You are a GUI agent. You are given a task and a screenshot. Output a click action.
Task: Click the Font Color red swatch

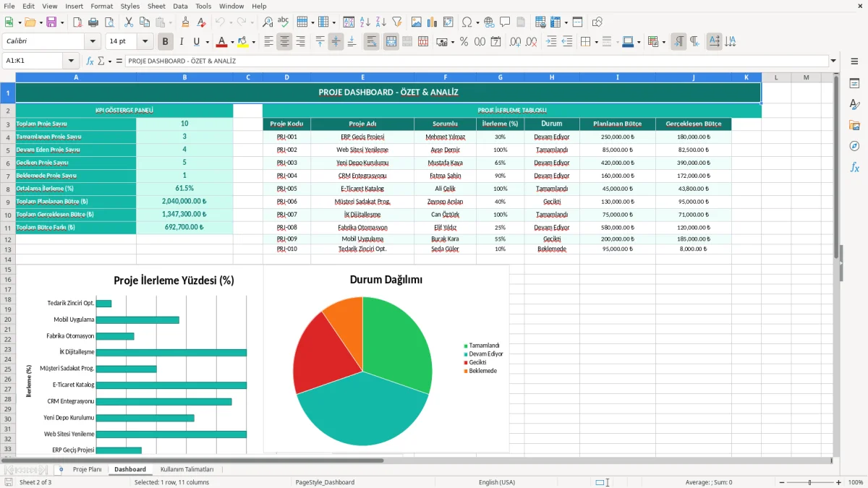coord(222,42)
